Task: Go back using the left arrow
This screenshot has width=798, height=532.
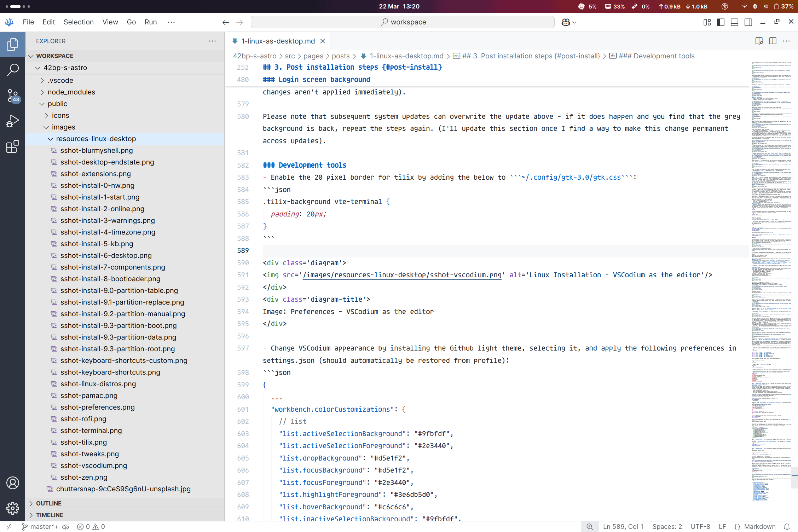Action: [226, 22]
